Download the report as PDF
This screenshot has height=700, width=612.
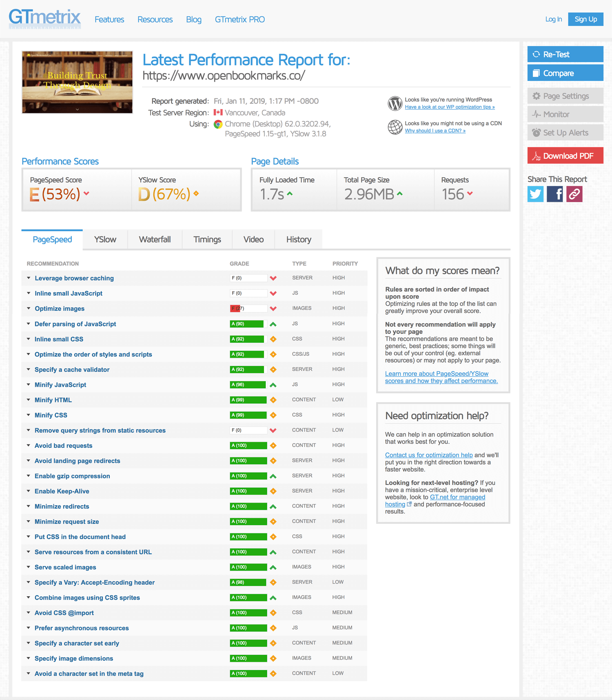pyautogui.click(x=565, y=156)
